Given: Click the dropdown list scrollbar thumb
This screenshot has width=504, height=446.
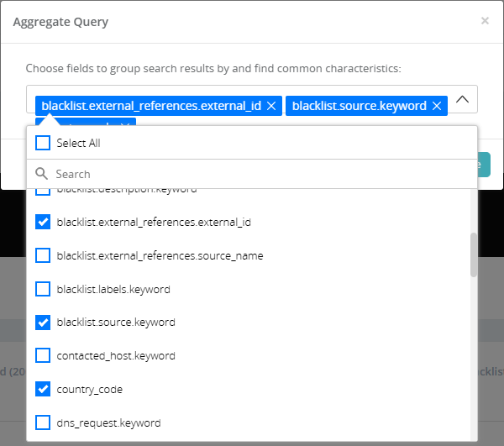Looking at the screenshot, I should click(x=474, y=254).
